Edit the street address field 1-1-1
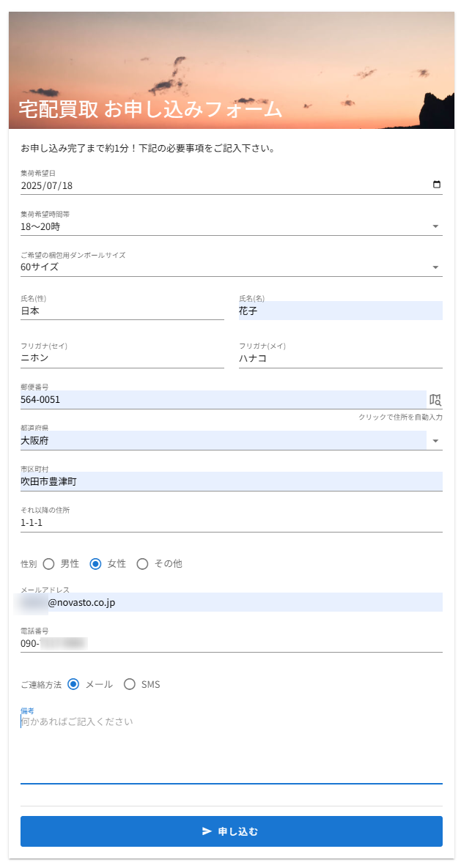The height and width of the screenshot is (868, 461). (x=231, y=523)
